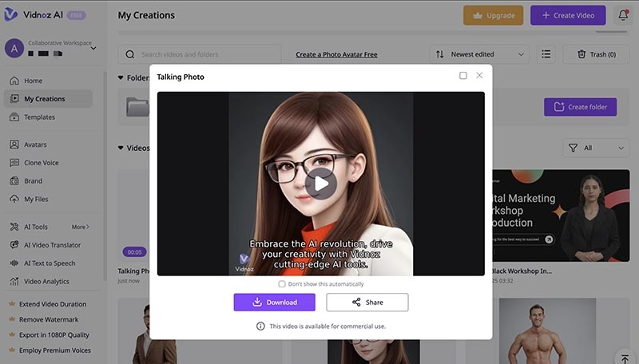Maximize the Talking Photo dialog
Screen dimensions: 639x364
[463, 76]
